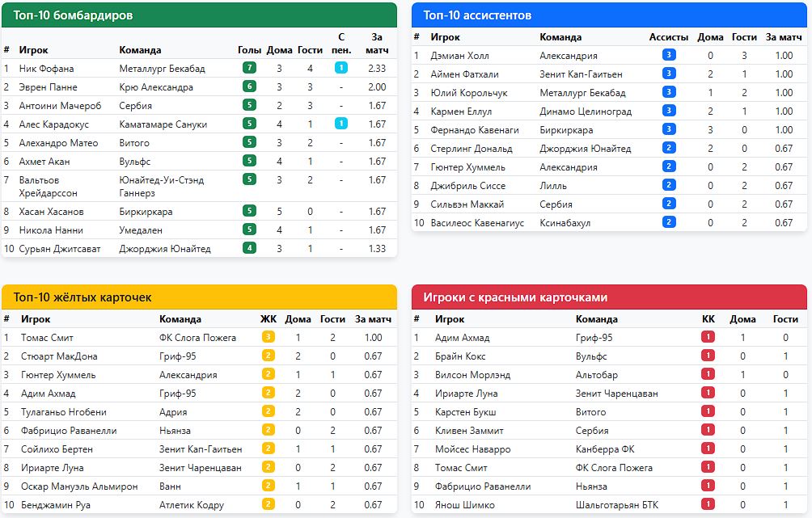Click the 'Голы' column header
The width and height of the screenshot is (812, 518).
coord(249,49)
